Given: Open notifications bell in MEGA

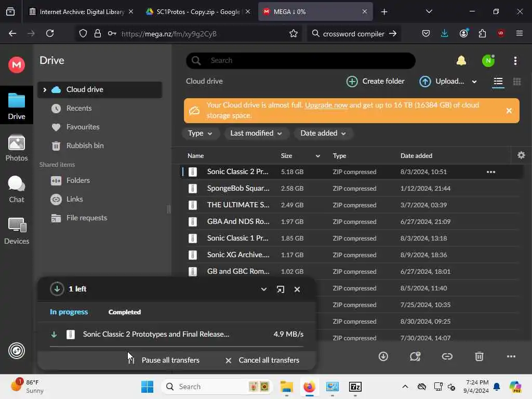Looking at the screenshot, I should [461, 61].
